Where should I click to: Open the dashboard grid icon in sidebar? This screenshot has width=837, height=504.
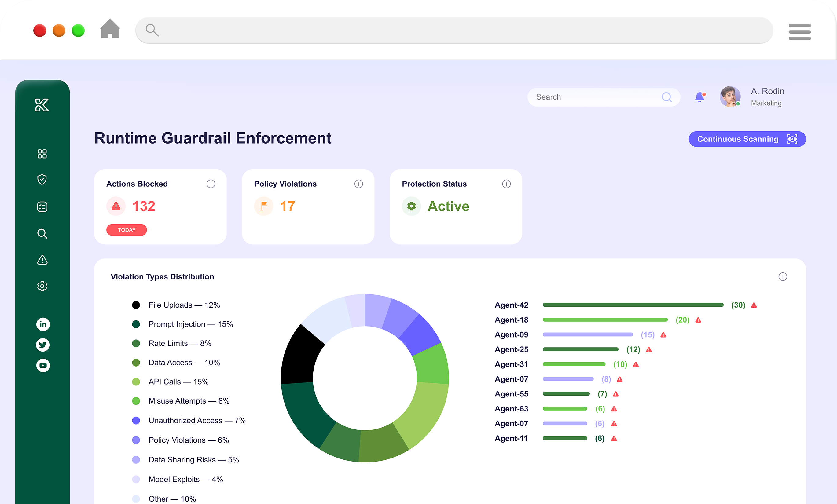[42, 154]
